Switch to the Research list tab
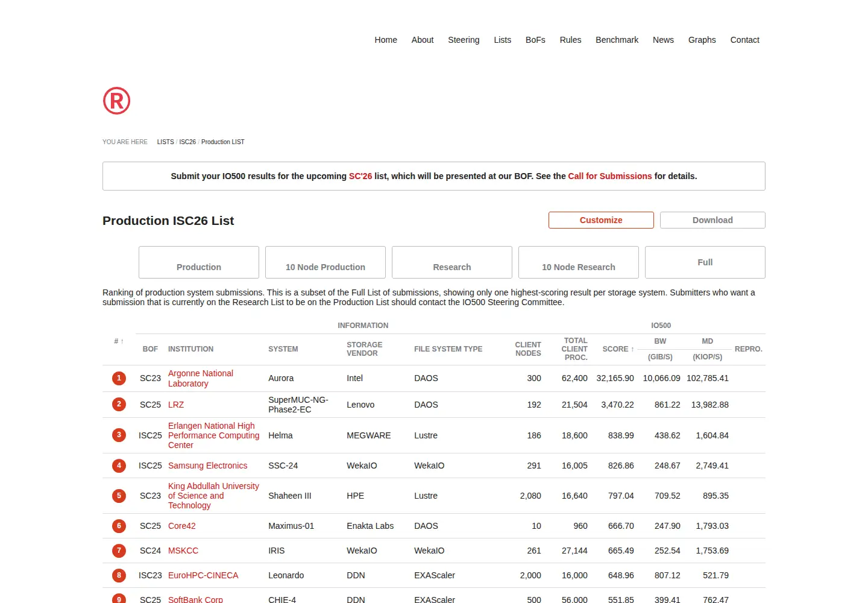868x603 pixels. click(x=452, y=262)
